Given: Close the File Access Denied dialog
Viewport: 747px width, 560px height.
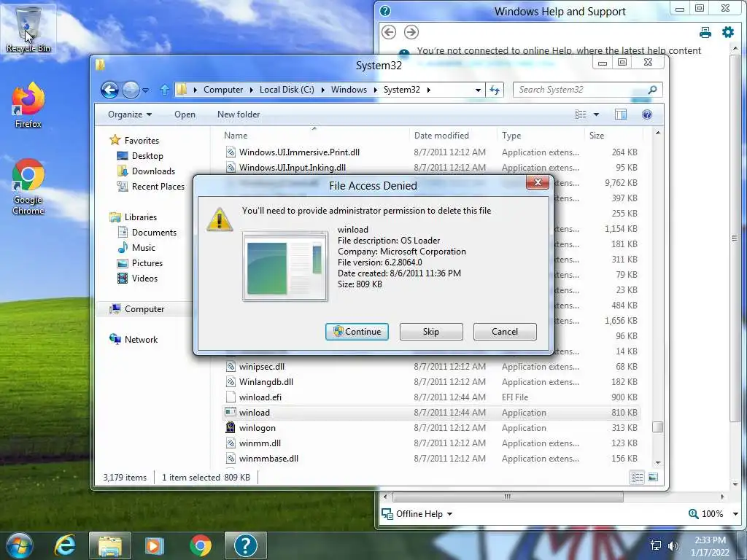Looking at the screenshot, I should 538,182.
